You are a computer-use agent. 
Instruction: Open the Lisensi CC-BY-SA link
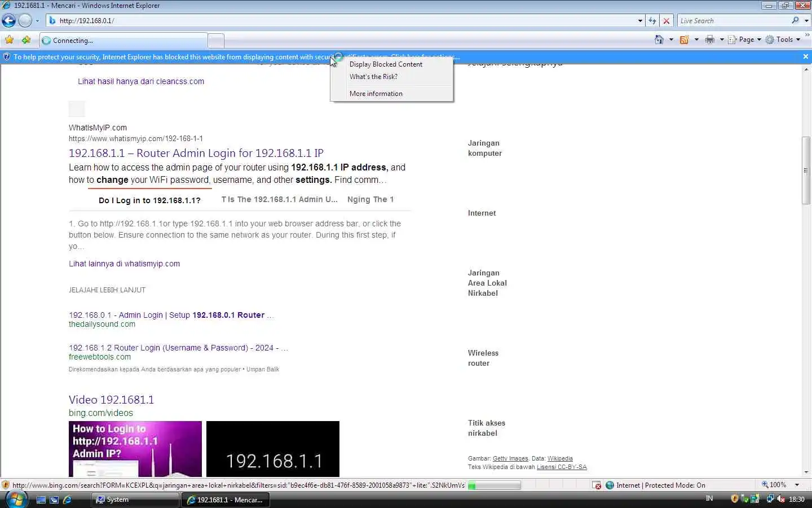[x=562, y=467]
